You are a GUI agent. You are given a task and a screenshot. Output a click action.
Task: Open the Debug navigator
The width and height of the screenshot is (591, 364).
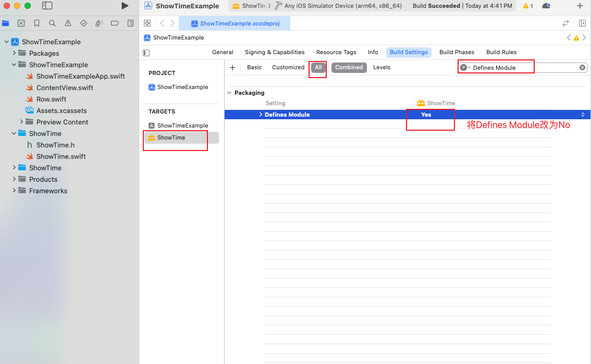pyautogui.click(x=99, y=23)
